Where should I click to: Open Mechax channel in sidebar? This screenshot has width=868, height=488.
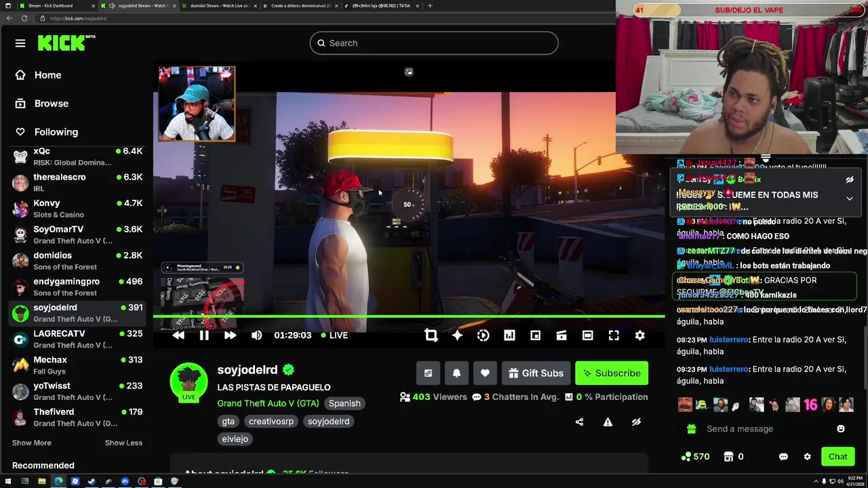point(77,365)
